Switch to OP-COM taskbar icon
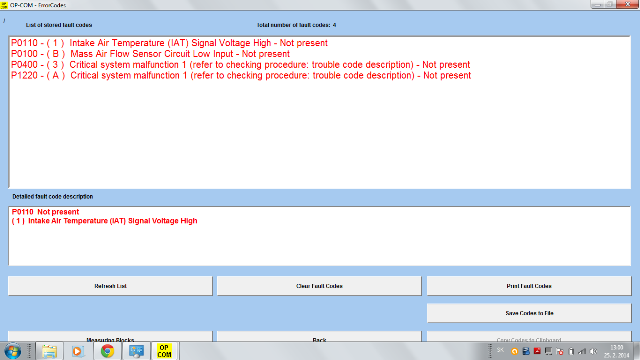Image resolution: width=640 pixels, height=360 pixels. pyautogui.click(x=164, y=351)
